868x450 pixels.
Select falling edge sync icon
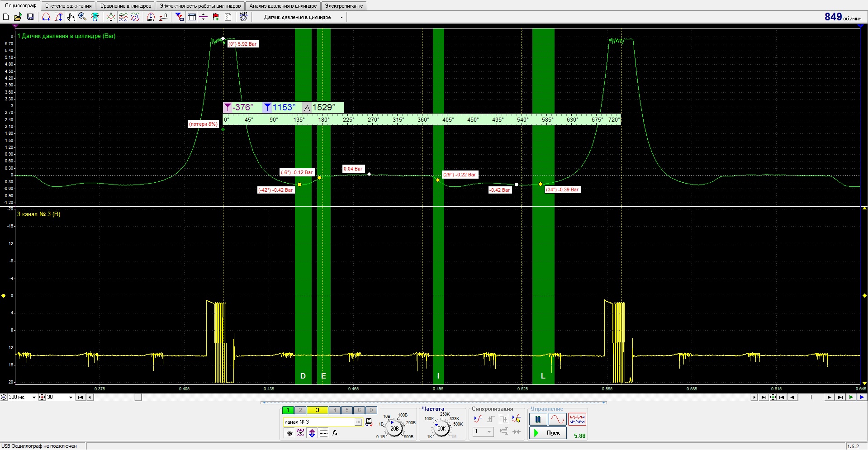click(503, 419)
